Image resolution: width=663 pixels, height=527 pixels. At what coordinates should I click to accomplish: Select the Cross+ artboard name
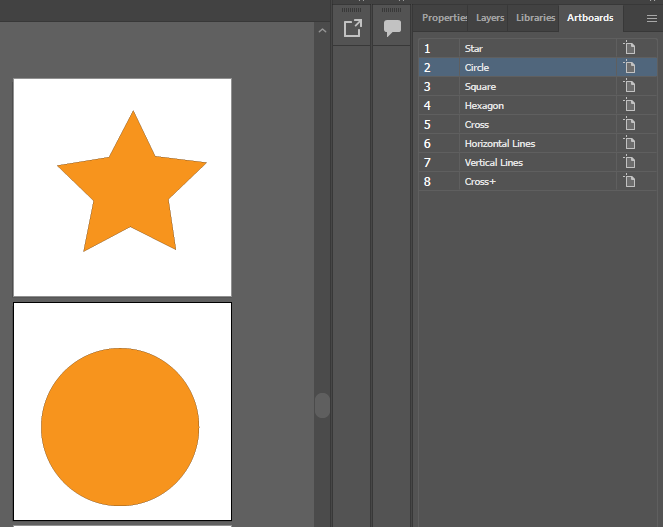coord(480,182)
